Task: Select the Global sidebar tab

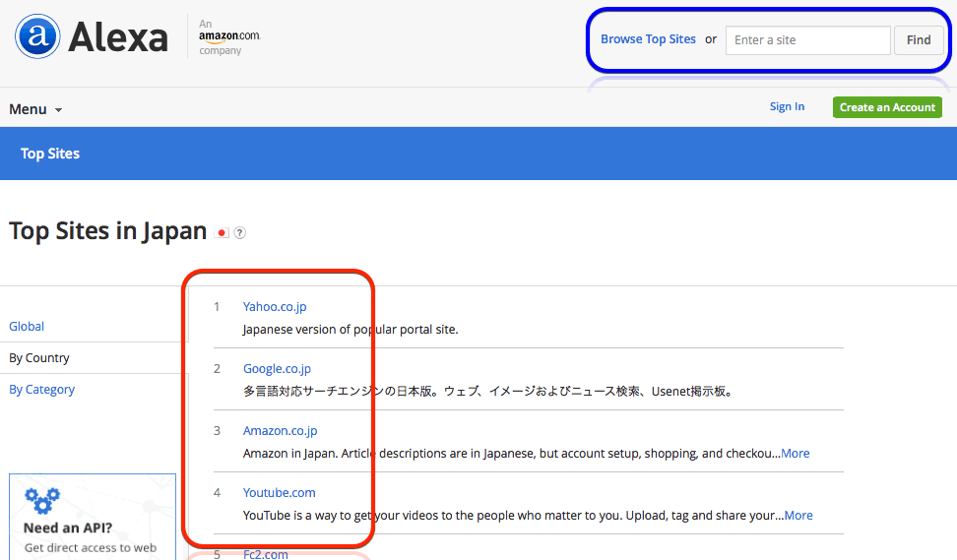Action: (x=27, y=327)
